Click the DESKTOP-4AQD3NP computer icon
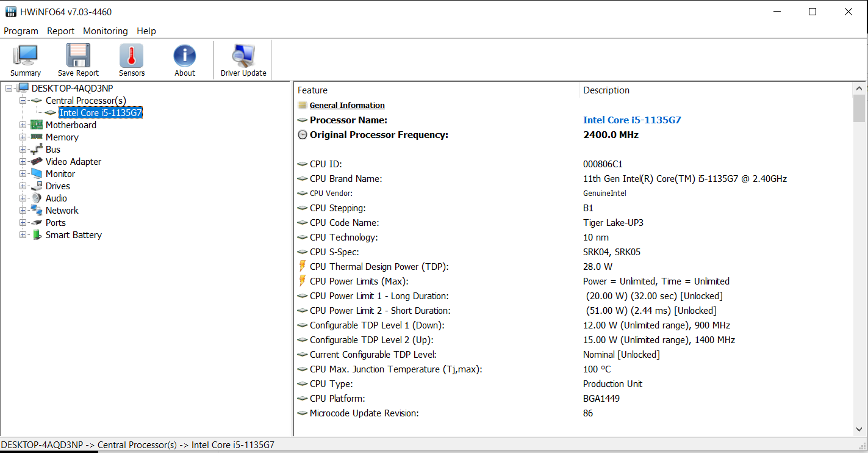868x453 pixels. 23,89
